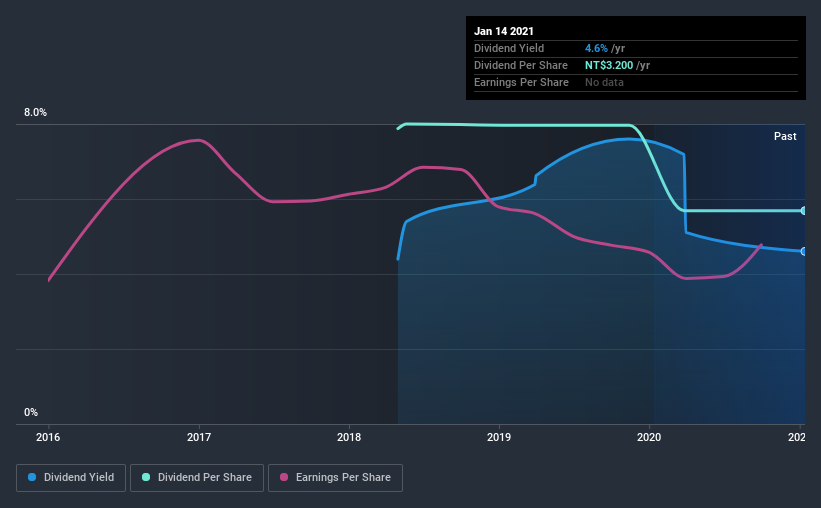
Task: Click the tooltip's Dividend Yield row label
Action: 509,48
